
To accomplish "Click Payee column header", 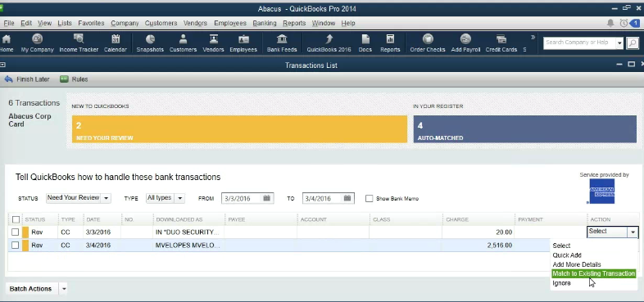I will click(261, 219).
